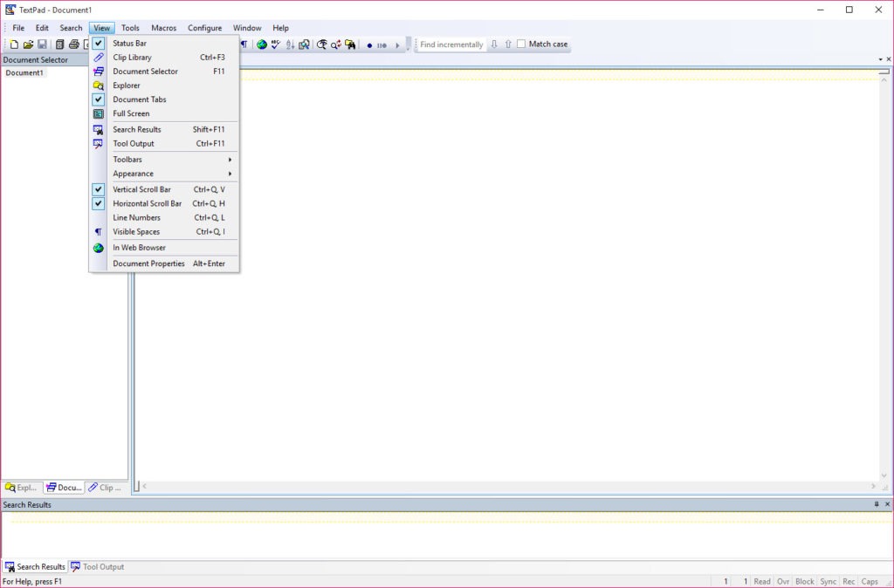Click the New document toolbar icon
Viewport: 894px width, 588px height.
(x=14, y=44)
